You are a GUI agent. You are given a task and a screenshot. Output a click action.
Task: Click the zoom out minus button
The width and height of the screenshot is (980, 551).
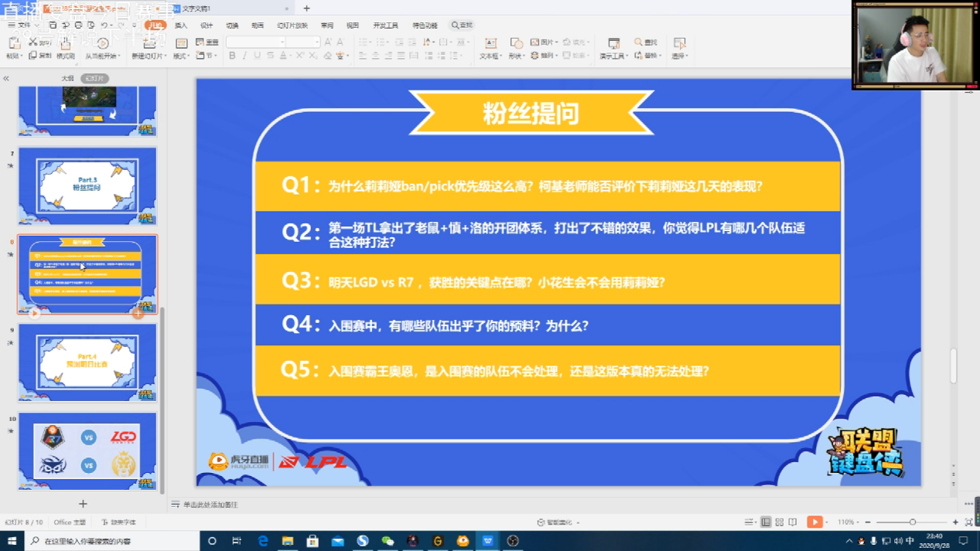(867, 522)
